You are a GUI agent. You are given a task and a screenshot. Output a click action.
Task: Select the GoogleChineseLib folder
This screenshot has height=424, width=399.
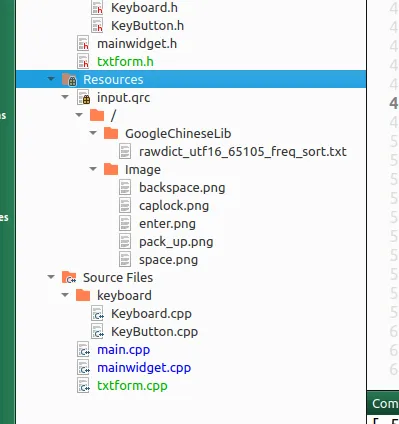coord(178,134)
